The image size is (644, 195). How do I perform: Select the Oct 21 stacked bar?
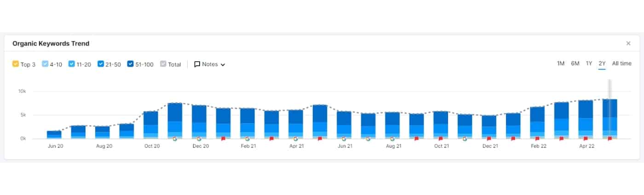pos(441,125)
